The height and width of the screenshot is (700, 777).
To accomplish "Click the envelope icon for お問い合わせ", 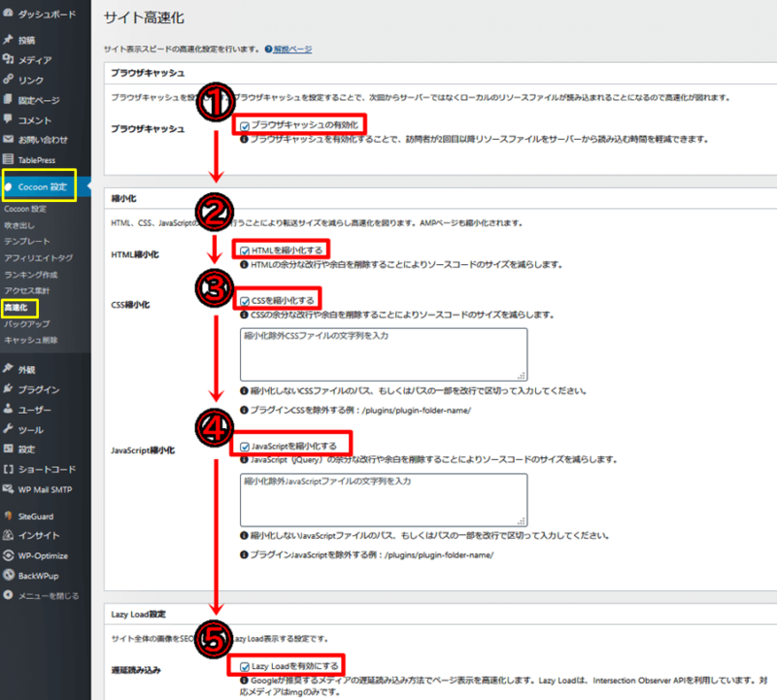I will [8, 139].
